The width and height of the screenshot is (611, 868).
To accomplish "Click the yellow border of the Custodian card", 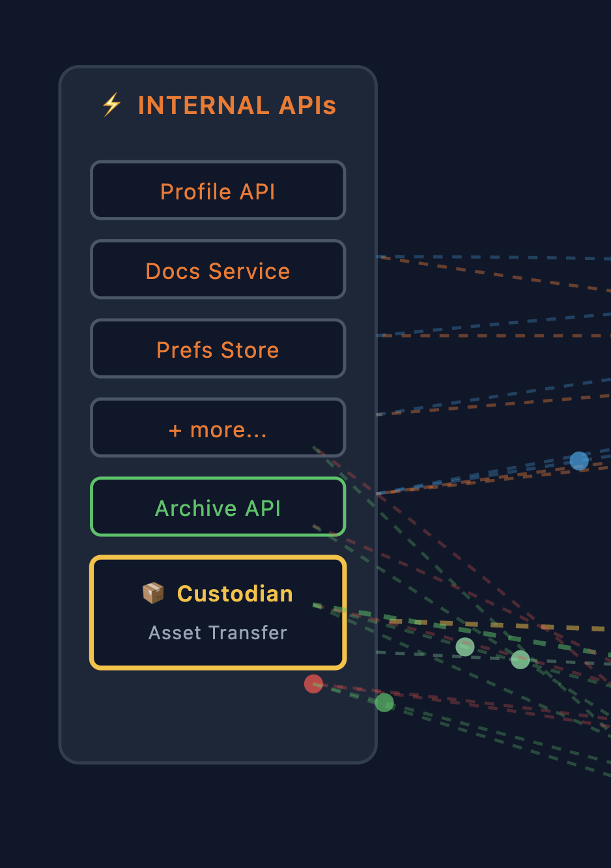I will 218,558.
